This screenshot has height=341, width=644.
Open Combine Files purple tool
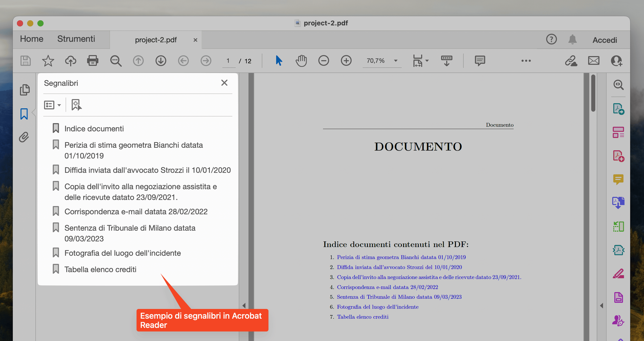click(x=618, y=203)
